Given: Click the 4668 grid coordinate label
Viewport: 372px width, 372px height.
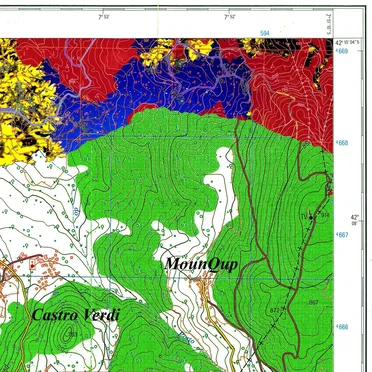Looking at the screenshot, I should pyautogui.click(x=342, y=143).
